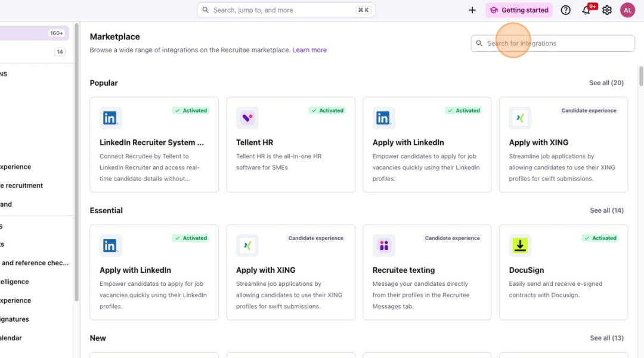This screenshot has width=644, height=358.
Task: Open Apply with XING title in Popular
Action: tap(538, 142)
